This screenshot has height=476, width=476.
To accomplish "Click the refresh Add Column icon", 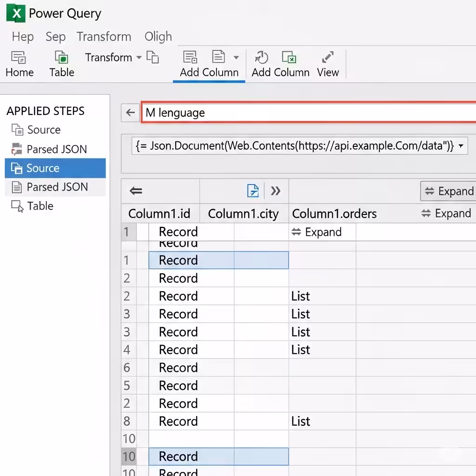I will point(261,57).
